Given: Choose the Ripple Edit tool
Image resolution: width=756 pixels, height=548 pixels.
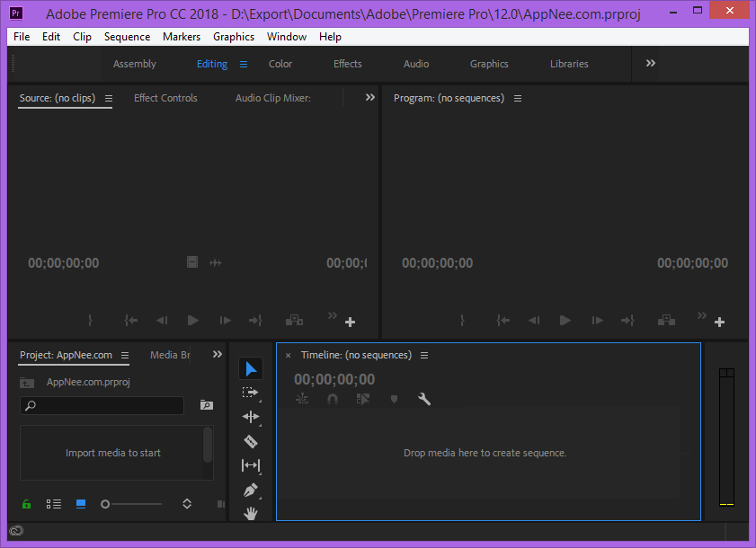Looking at the screenshot, I should [x=251, y=417].
